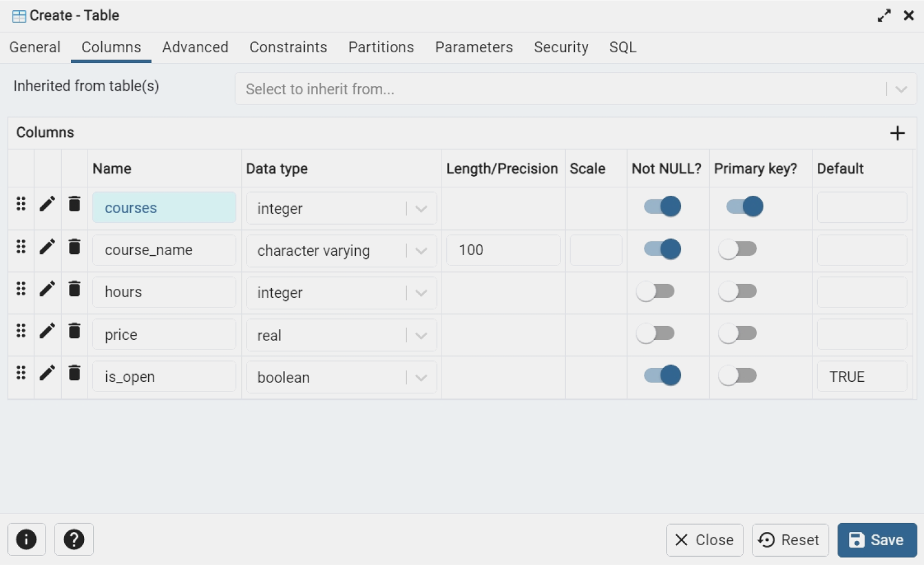Click the hours name field
The image size is (924, 565).
point(164,292)
